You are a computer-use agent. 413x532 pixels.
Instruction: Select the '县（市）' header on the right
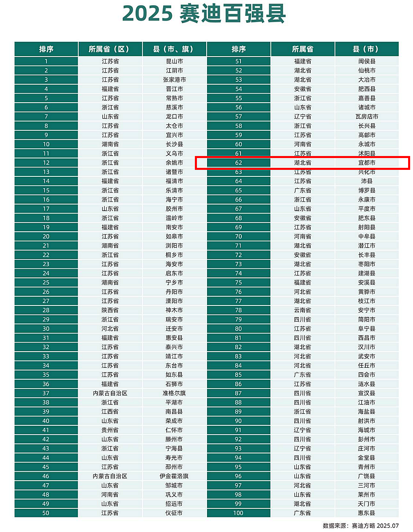point(367,49)
